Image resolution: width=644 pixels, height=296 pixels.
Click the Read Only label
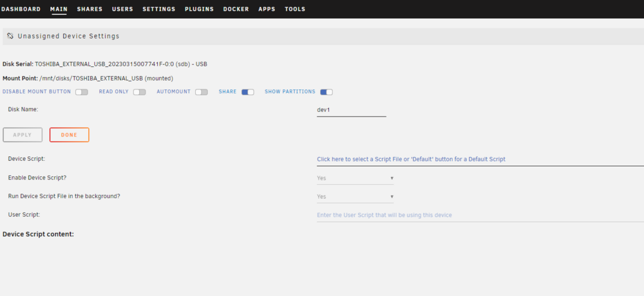click(114, 91)
